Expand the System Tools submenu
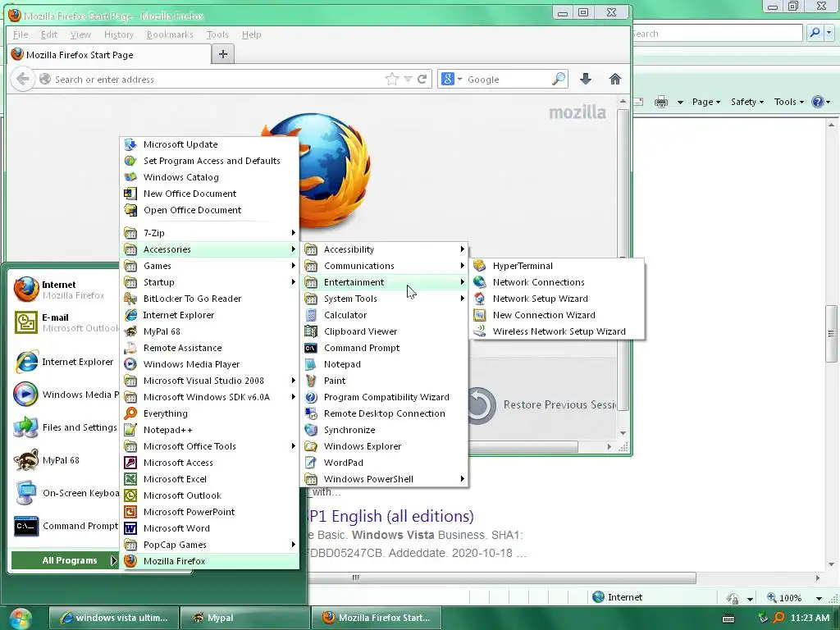The width and height of the screenshot is (840, 630). click(x=384, y=299)
